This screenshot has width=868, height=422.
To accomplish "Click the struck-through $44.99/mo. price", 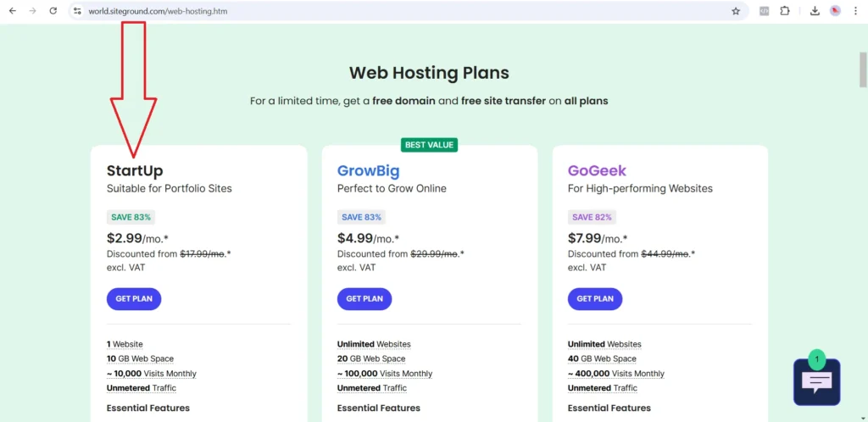I will tap(665, 254).
